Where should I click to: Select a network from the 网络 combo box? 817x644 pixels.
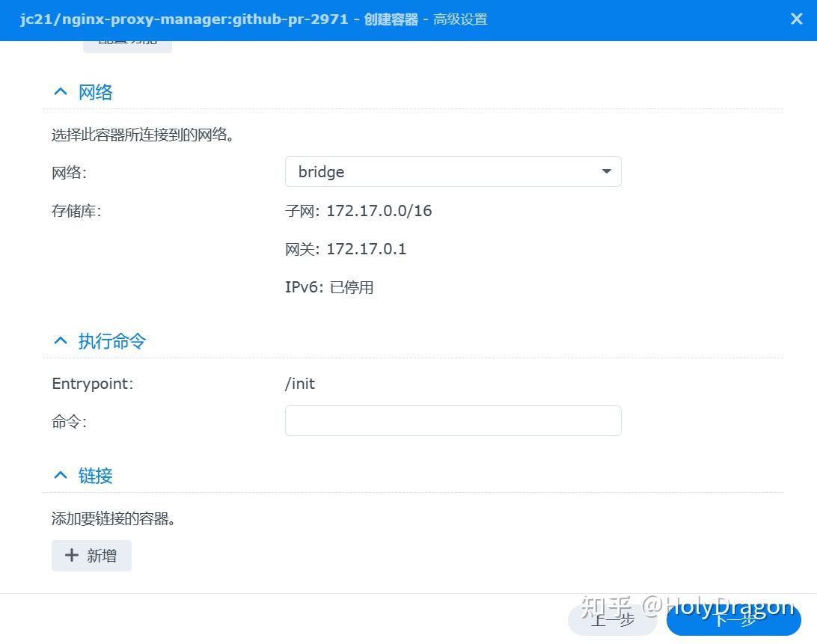coord(453,171)
